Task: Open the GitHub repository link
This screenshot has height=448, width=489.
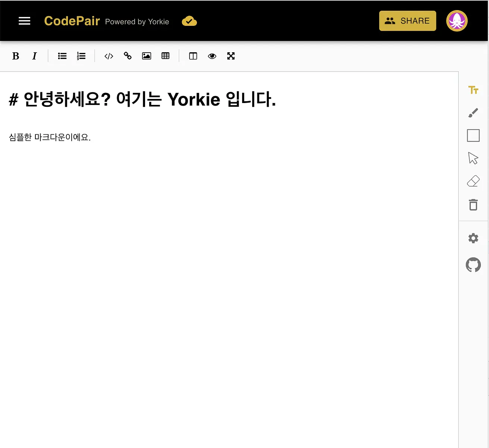Action: [473, 265]
